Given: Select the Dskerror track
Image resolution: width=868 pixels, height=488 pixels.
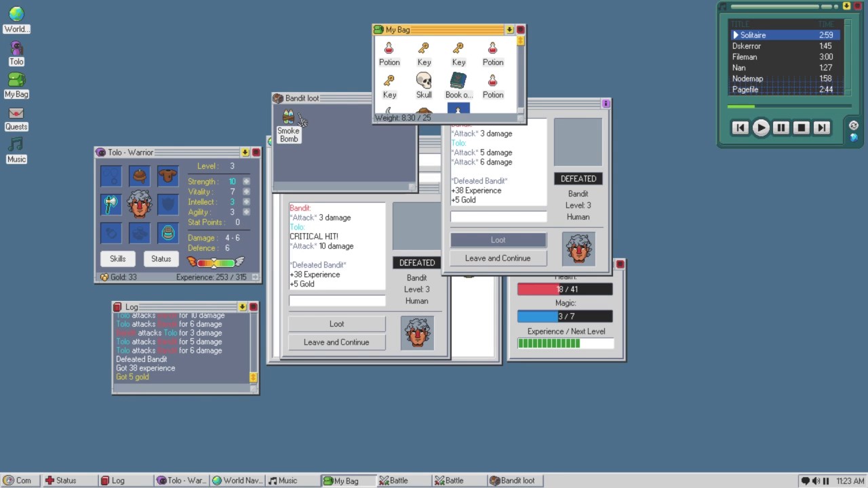Looking at the screenshot, I should [x=785, y=46].
